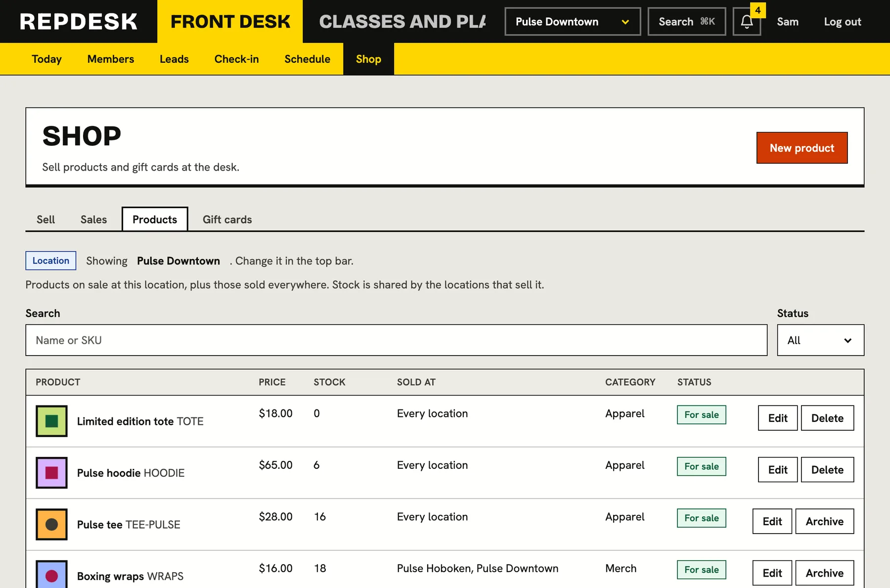Open the Status filter dropdown

[821, 340]
